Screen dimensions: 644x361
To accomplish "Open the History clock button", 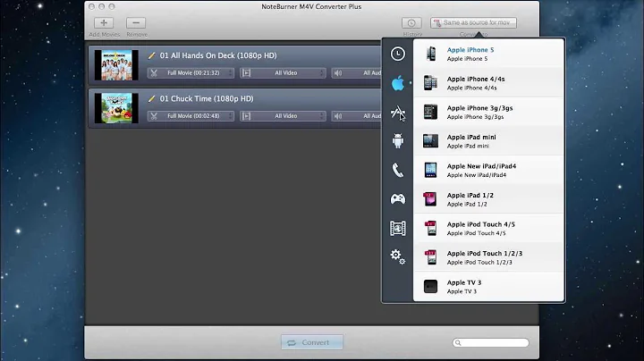I will coord(411,23).
